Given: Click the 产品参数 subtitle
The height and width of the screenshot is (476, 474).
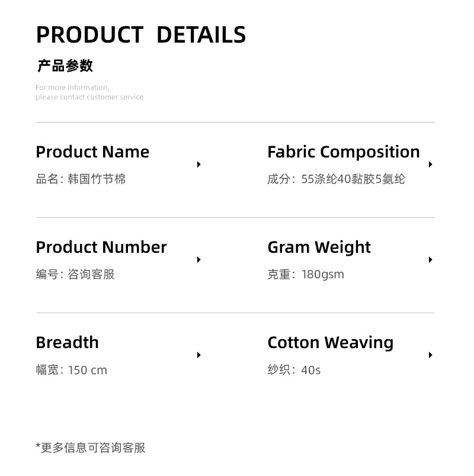Looking at the screenshot, I should click(x=65, y=66).
